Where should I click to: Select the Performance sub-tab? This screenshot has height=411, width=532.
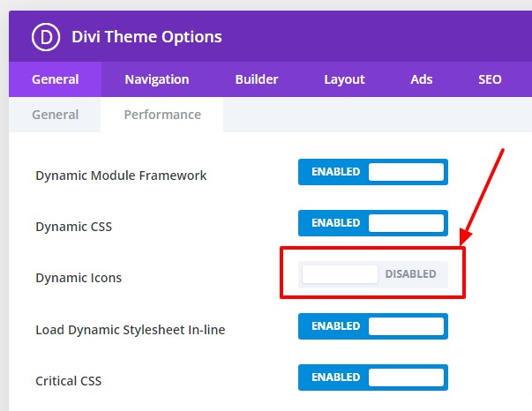pos(162,115)
